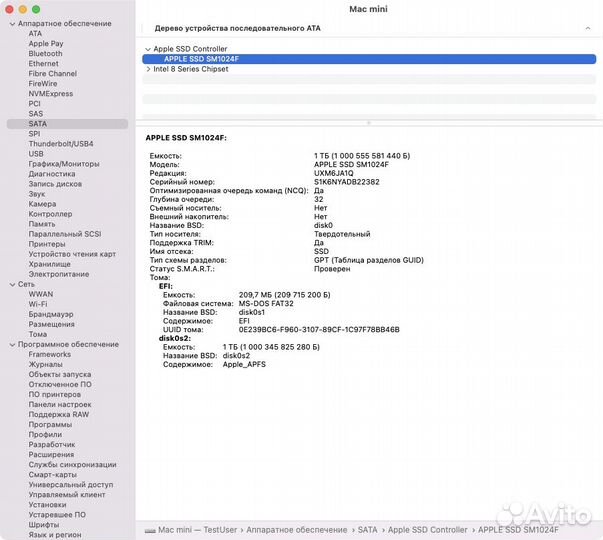
Task: Select Расширения in the sidebar
Action: click(51, 454)
